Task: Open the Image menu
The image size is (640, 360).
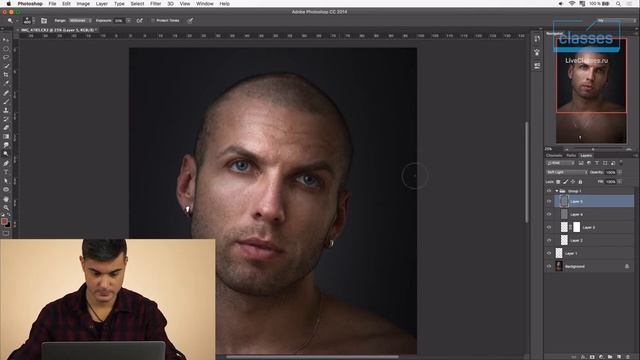Action: pyautogui.click(x=83, y=4)
